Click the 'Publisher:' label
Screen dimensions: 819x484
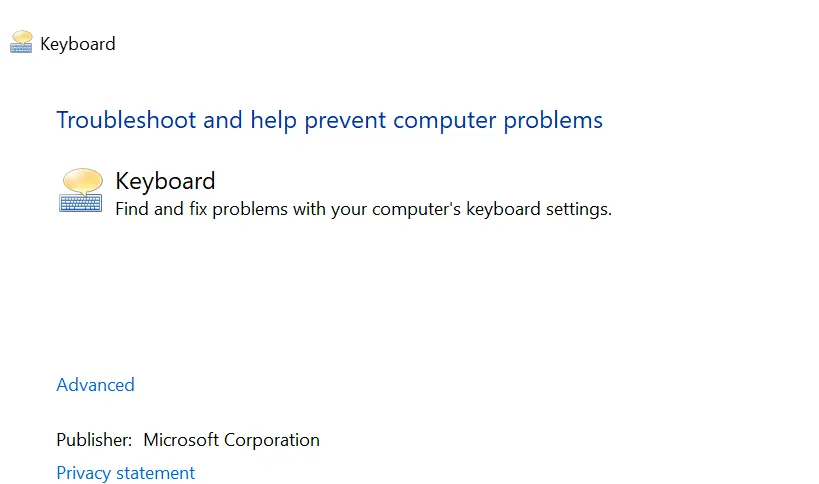pyautogui.click(x=94, y=440)
